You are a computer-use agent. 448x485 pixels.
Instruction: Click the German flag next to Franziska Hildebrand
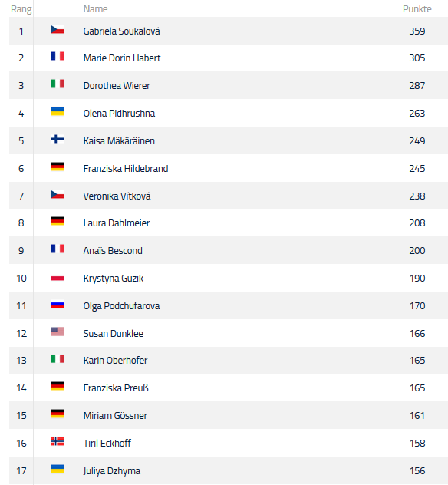click(x=58, y=167)
